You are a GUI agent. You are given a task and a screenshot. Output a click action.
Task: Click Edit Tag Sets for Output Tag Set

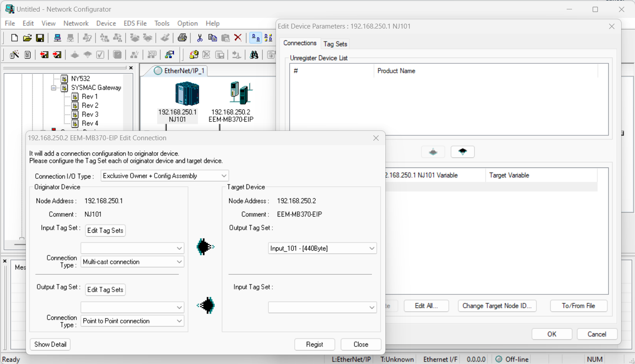tap(105, 289)
